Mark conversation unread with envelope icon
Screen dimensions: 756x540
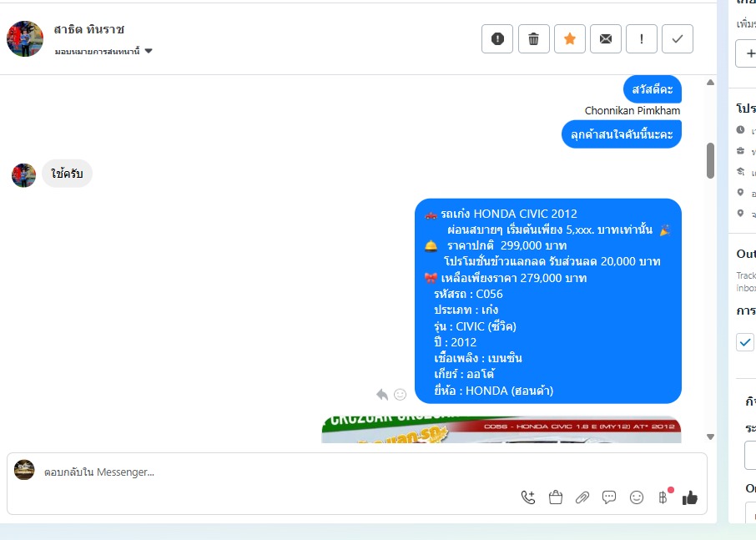pos(606,38)
